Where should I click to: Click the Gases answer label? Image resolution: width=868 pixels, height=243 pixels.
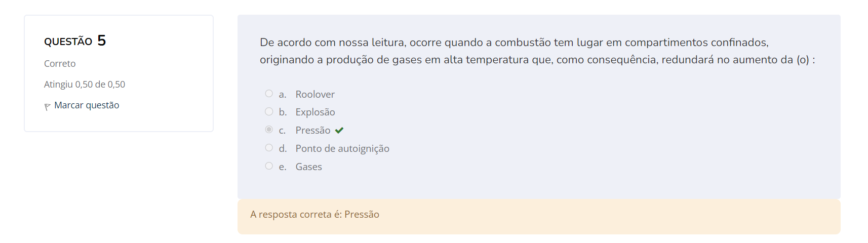[308, 167]
